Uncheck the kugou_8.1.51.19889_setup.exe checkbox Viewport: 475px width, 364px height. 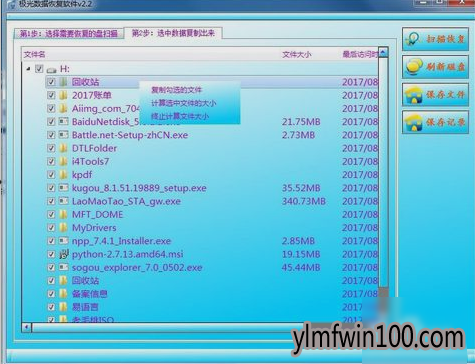click(x=51, y=188)
